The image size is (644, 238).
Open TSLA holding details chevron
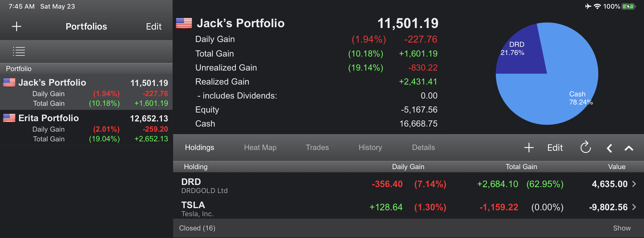634,207
